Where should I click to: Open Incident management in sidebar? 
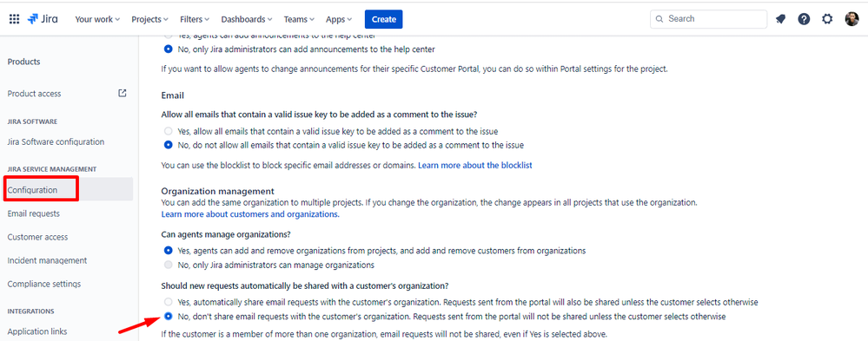(x=47, y=260)
